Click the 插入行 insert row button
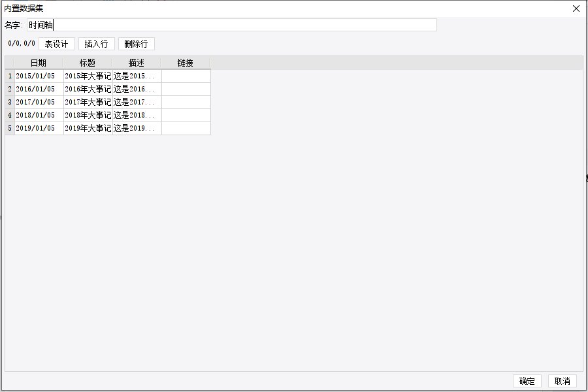The width and height of the screenshot is (588, 392). (x=97, y=44)
